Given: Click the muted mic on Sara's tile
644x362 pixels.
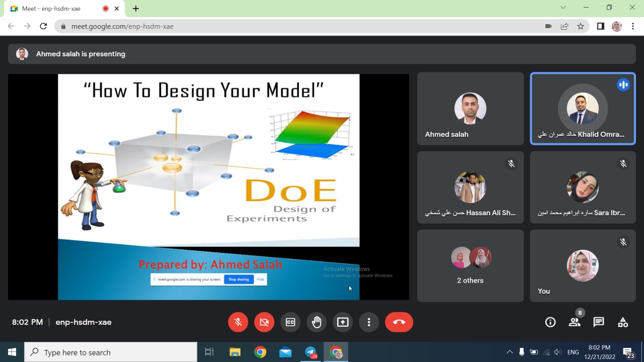Looking at the screenshot, I should [x=623, y=164].
